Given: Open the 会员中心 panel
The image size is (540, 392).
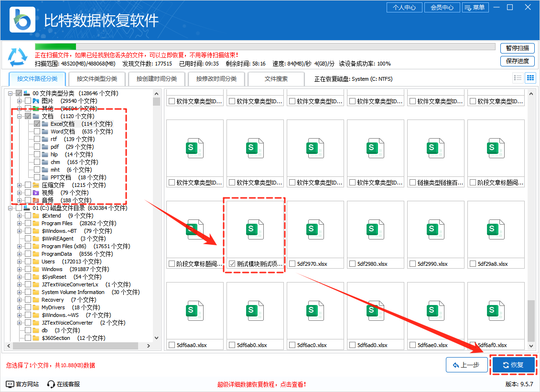Looking at the screenshot, I should [x=442, y=7].
